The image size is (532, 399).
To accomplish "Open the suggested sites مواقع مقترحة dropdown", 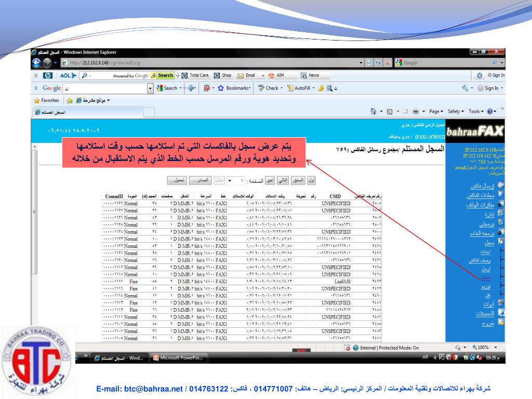I will (92, 100).
